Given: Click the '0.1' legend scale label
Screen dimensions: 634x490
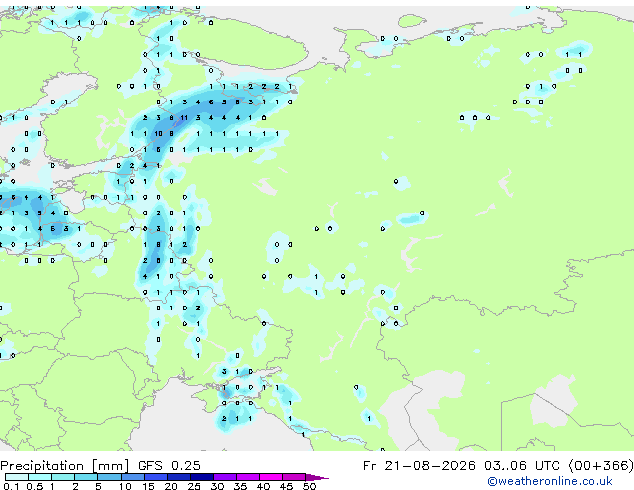Looking at the screenshot, I should (x=12, y=486).
